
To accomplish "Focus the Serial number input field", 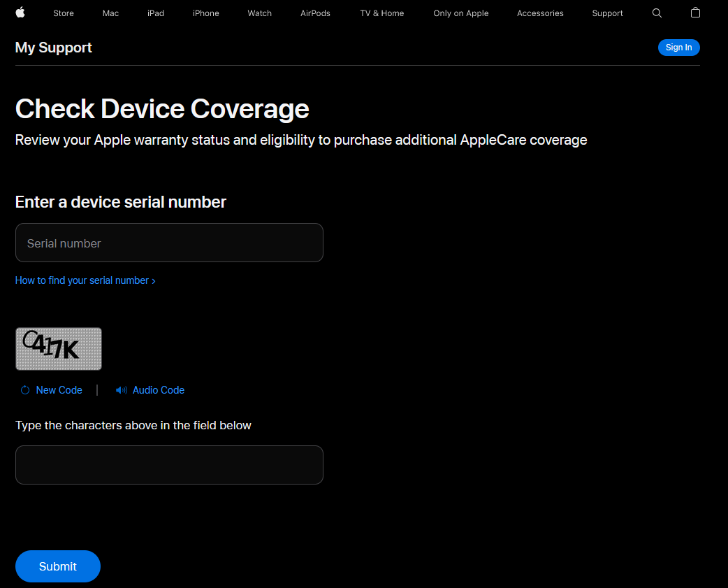I will pos(169,243).
